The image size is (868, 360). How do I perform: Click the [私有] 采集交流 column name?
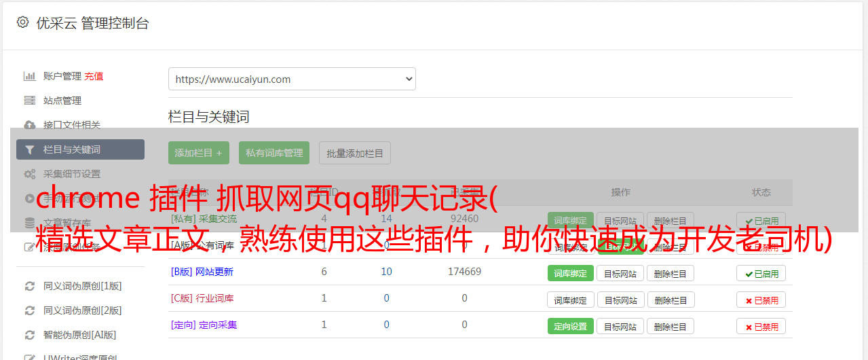click(204, 219)
